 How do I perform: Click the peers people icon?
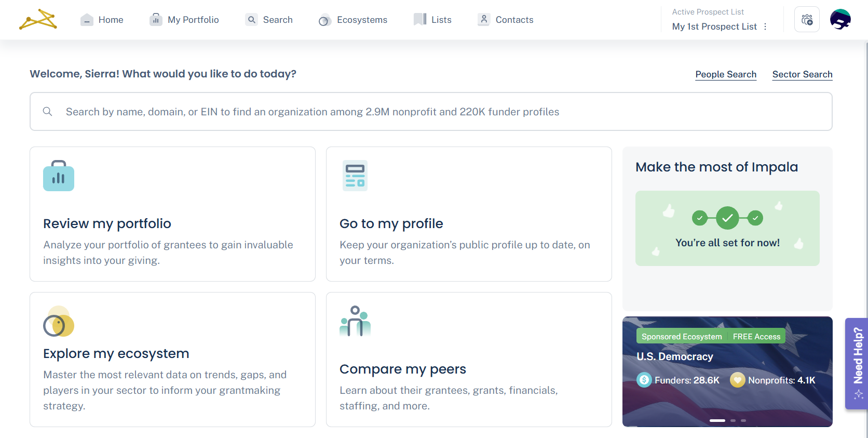pos(355,321)
